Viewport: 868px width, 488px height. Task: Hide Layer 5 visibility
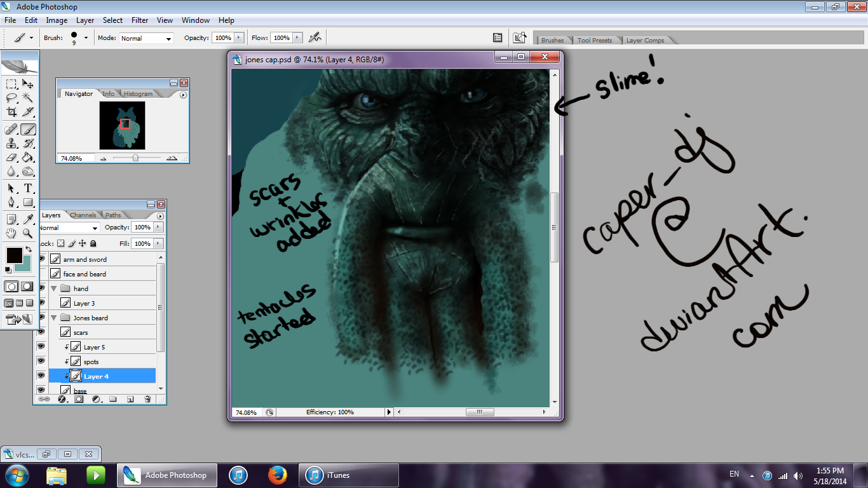[x=41, y=347]
